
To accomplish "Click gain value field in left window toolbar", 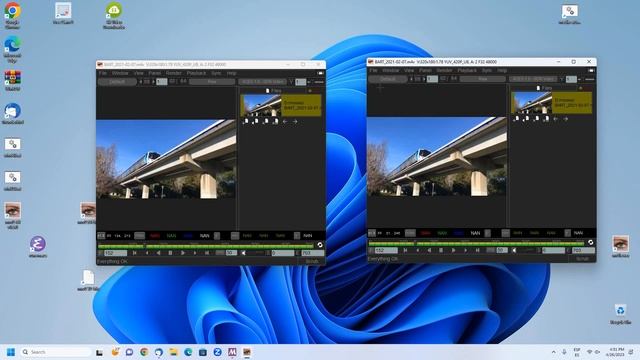I will [x=162, y=82].
